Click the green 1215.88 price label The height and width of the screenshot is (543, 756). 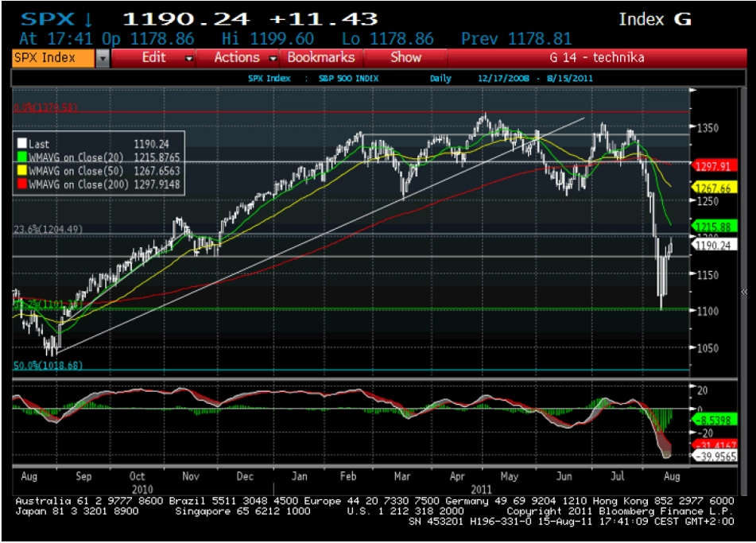point(715,226)
